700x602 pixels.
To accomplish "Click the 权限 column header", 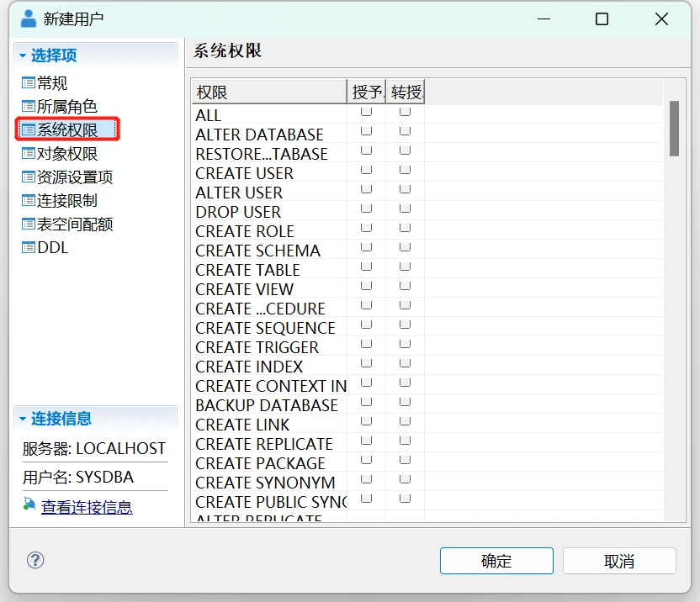I will (x=268, y=92).
